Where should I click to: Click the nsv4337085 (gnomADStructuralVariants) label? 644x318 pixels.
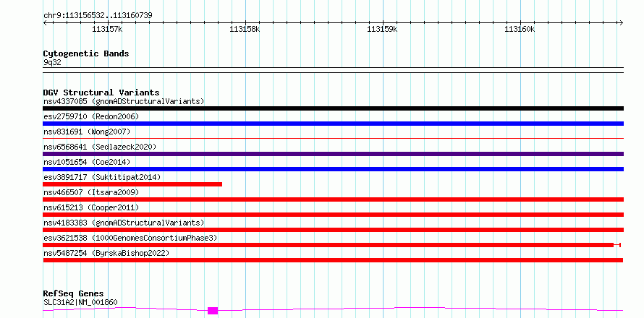tap(124, 101)
